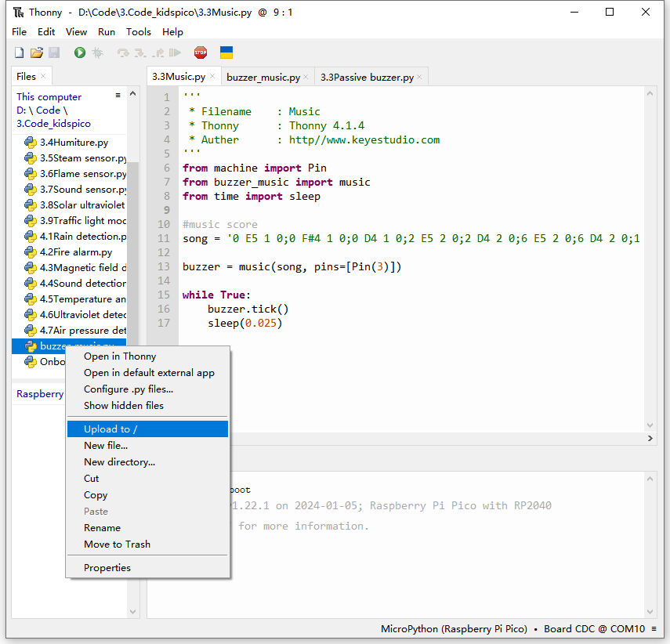This screenshot has width=670, height=644.
Task: Click editor horizontal scrollbar right arrow
Action: pos(650,439)
